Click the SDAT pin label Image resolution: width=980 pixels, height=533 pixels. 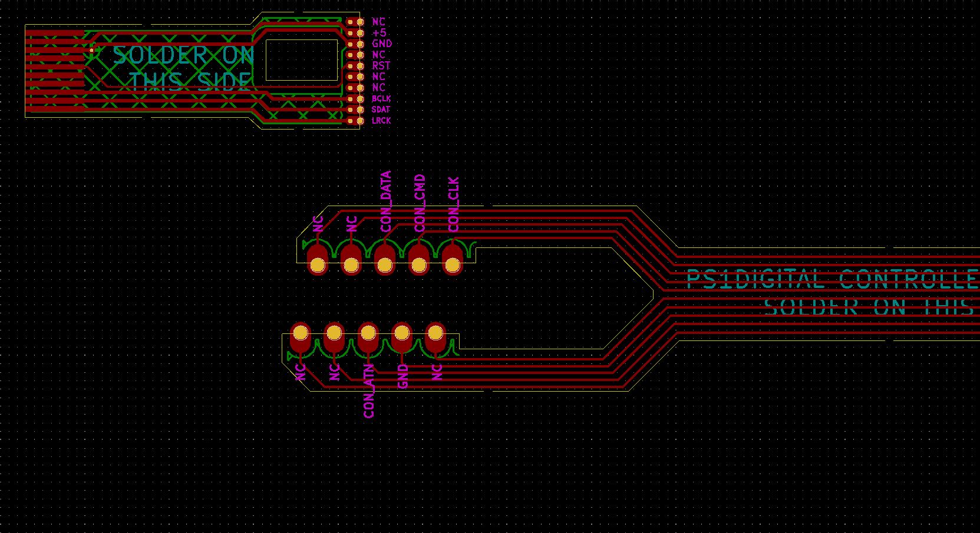(381, 110)
